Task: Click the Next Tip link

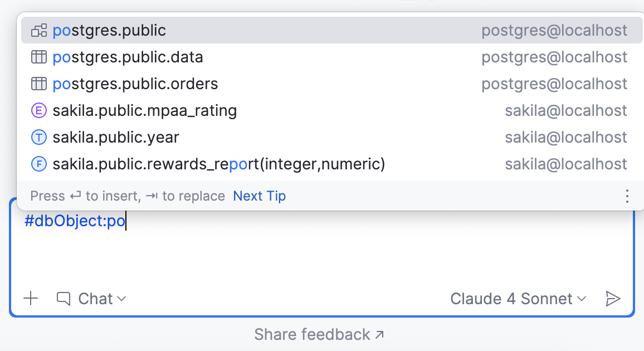Action: tap(259, 196)
